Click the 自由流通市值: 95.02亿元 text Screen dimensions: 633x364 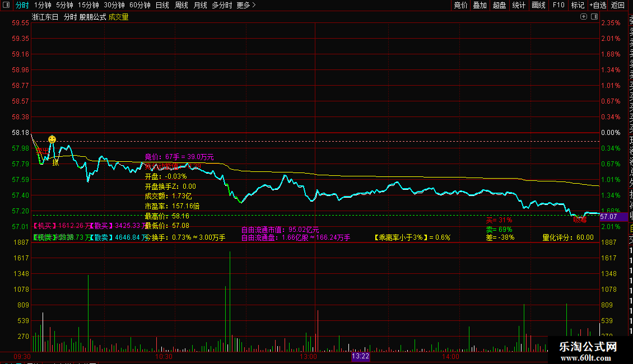pos(280,230)
